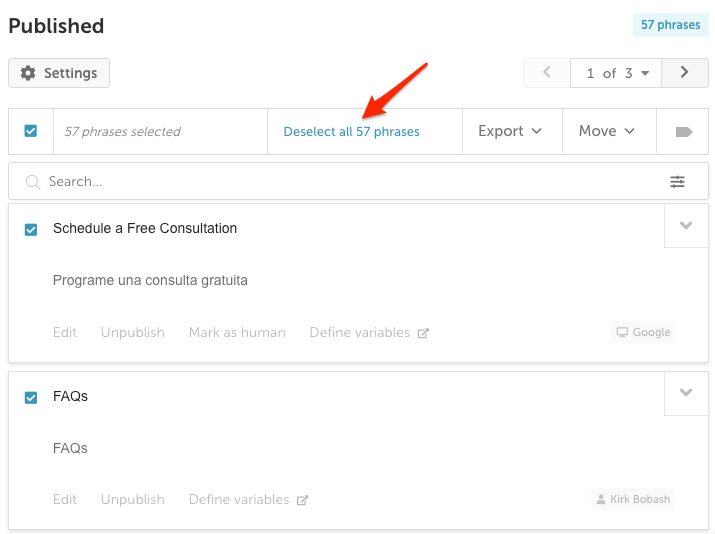The height and width of the screenshot is (534, 715).
Task: Open the 1 of 3 page selector
Action: [x=616, y=73]
